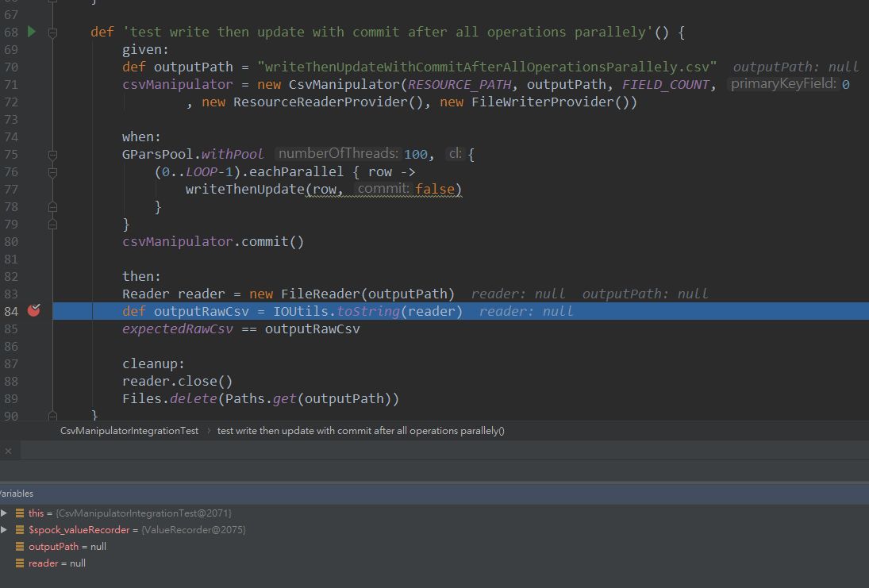This screenshot has width=869, height=588.
Task: Click the 'then:' label on line 82
Action: [141, 277]
